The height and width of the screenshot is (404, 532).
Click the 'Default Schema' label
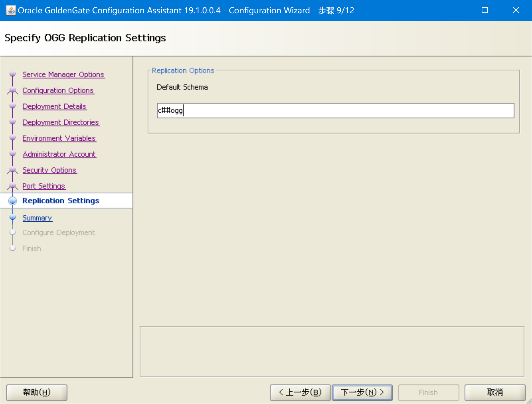(x=182, y=87)
